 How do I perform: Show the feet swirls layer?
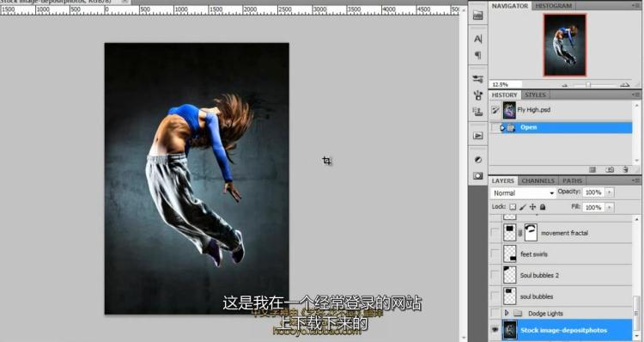point(495,253)
